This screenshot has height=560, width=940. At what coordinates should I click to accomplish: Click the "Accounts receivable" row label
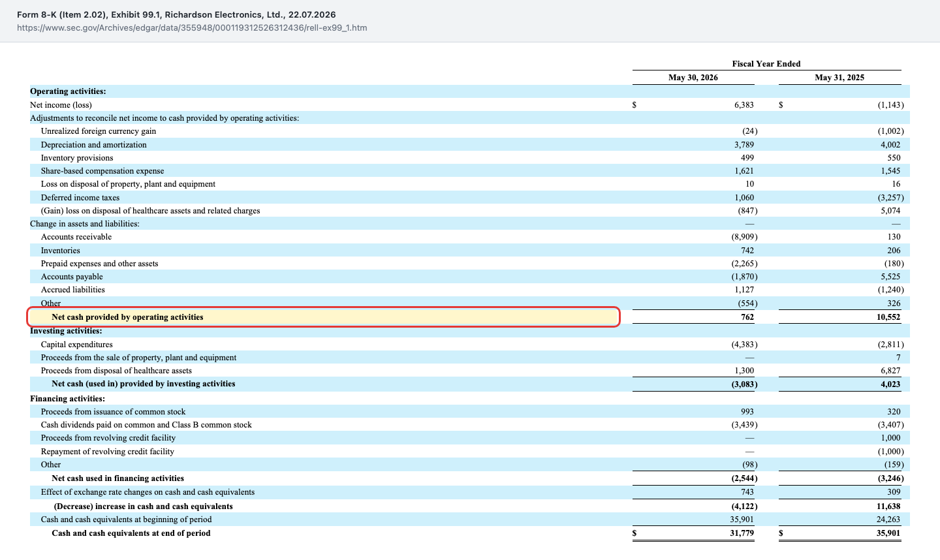point(76,237)
